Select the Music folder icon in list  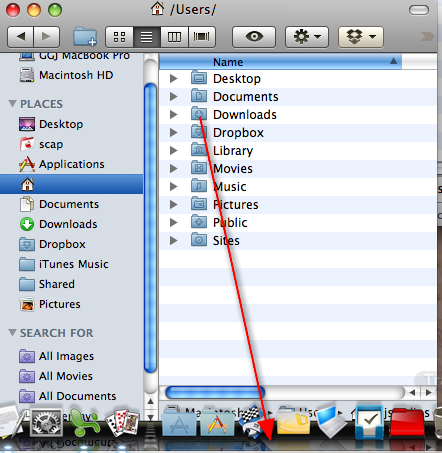199,186
